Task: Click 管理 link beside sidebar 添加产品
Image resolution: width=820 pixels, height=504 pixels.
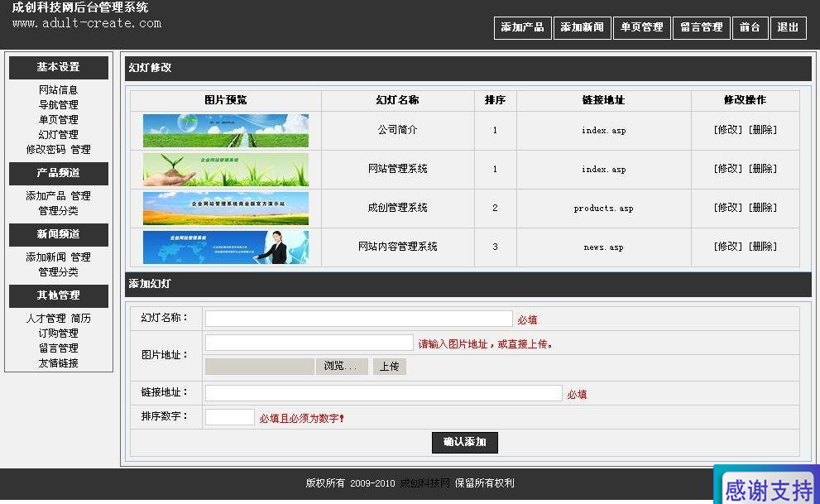Action: pos(80,196)
